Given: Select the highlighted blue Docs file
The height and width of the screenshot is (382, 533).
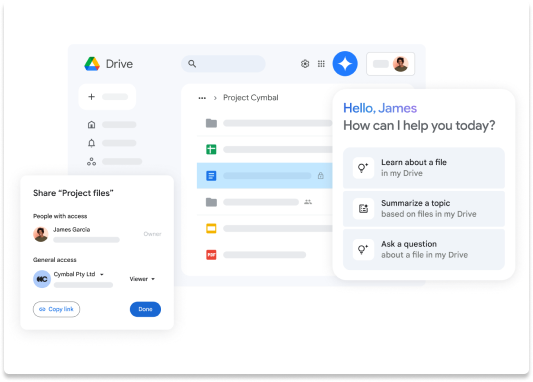Looking at the screenshot, I should [x=264, y=175].
